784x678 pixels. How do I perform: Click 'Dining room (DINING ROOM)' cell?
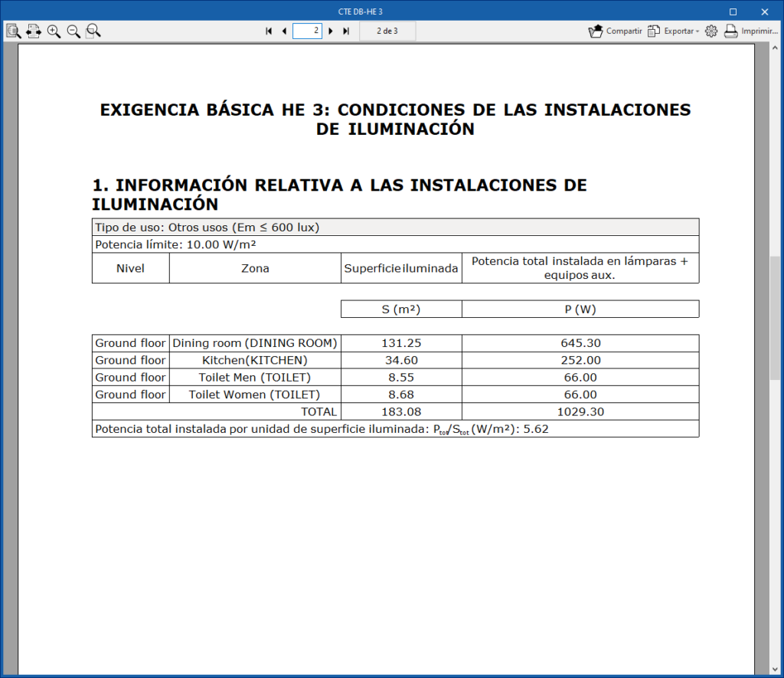255,343
